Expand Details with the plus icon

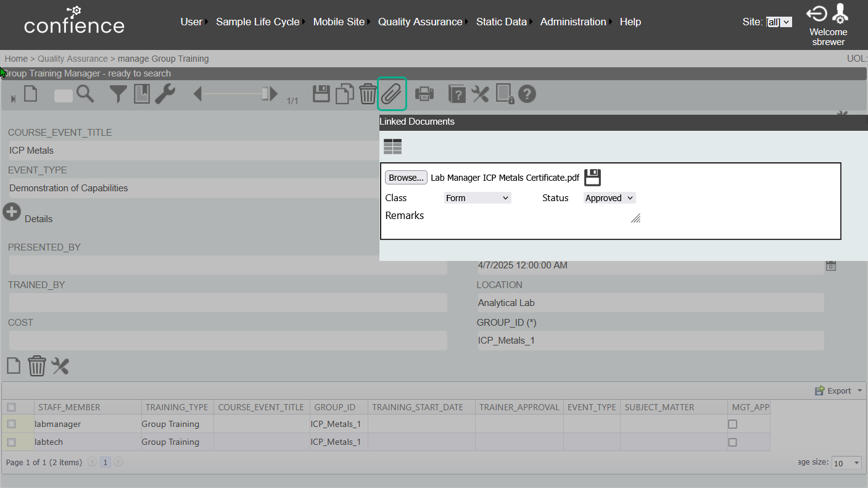pyautogui.click(x=12, y=212)
